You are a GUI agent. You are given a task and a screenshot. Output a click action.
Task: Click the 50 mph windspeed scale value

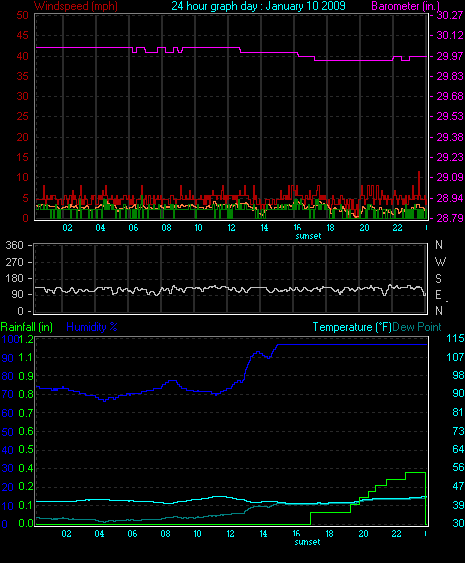pyautogui.click(x=23, y=15)
